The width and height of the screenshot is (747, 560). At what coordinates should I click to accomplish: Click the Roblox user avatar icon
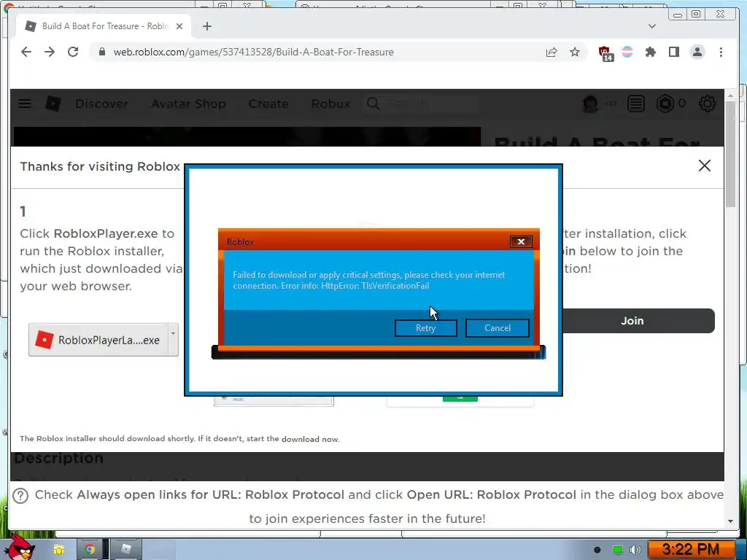(590, 104)
